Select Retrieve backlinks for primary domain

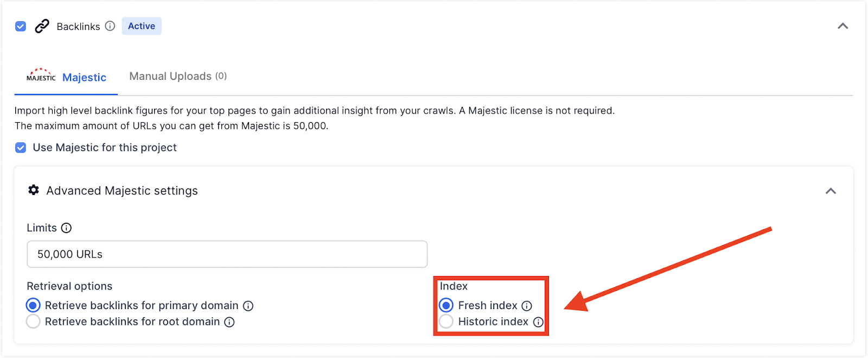(33, 305)
